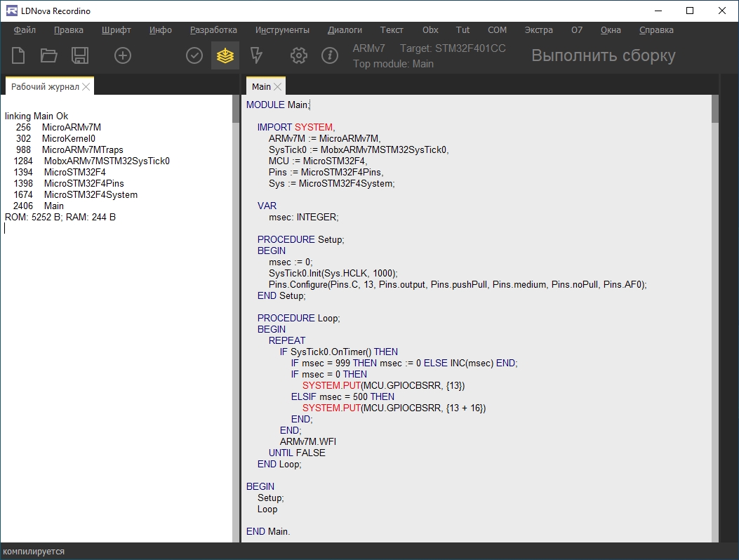Open a file with the folder icon
This screenshot has height=560, width=739.
48,55
